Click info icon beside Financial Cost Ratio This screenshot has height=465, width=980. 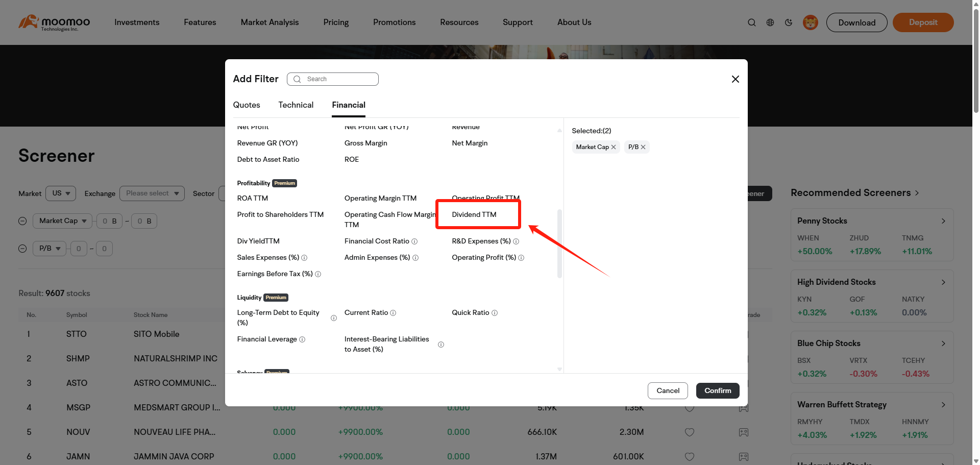coord(414,241)
